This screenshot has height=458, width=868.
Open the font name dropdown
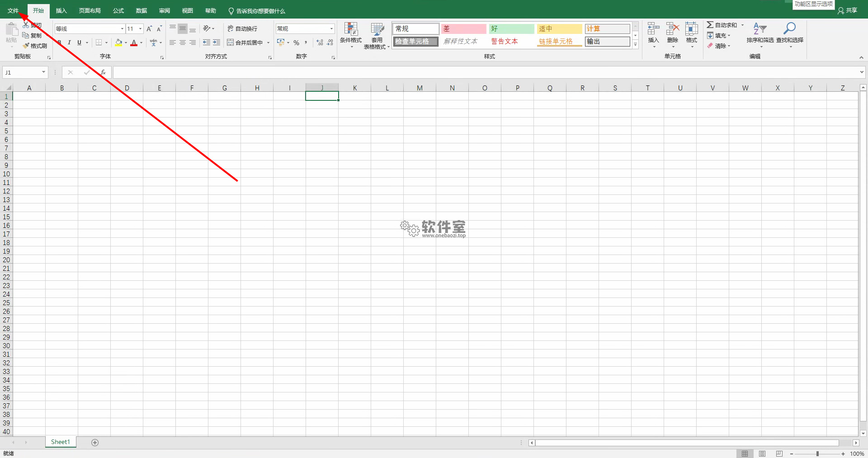point(122,28)
